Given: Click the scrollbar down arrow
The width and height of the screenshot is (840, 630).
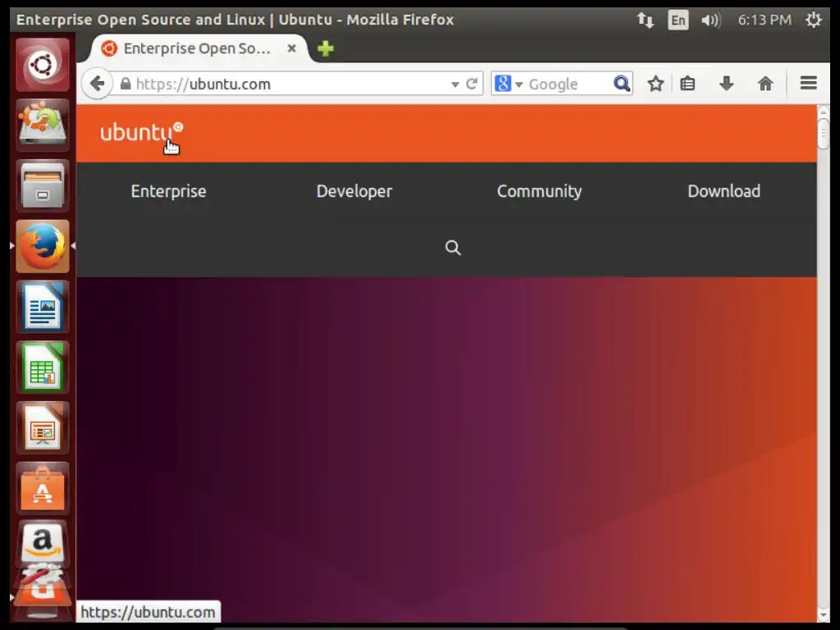Looking at the screenshot, I should pyautogui.click(x=823, y=615).
